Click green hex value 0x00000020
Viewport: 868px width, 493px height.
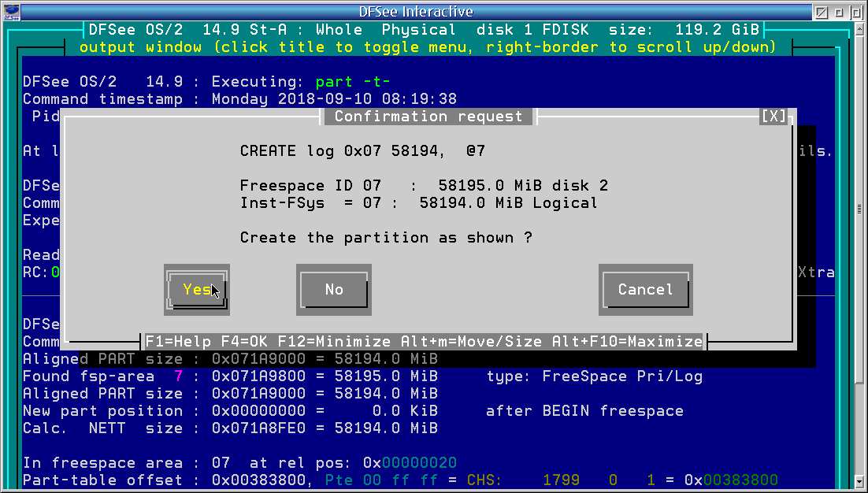click(x=410, y=462)
